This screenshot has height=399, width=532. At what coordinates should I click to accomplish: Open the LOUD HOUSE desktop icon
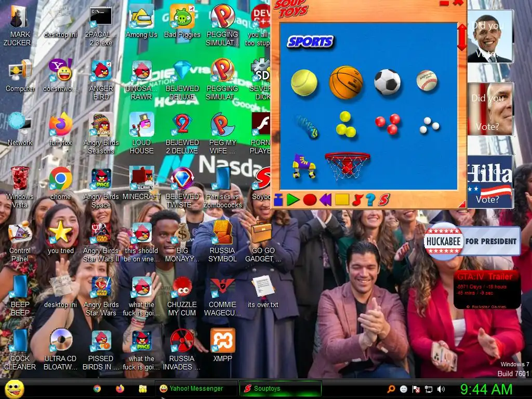tap(141, 134)
